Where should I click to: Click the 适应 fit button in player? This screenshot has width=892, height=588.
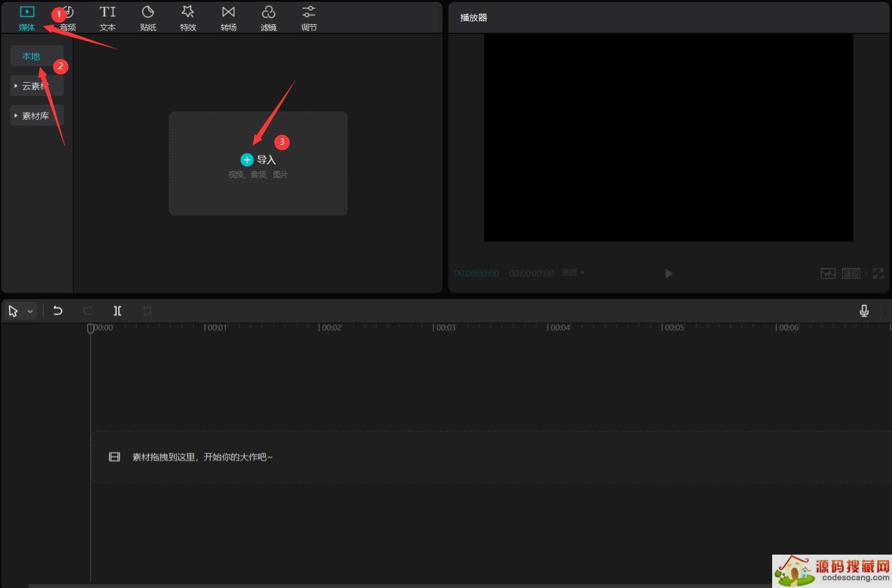[x=851, y=273]
